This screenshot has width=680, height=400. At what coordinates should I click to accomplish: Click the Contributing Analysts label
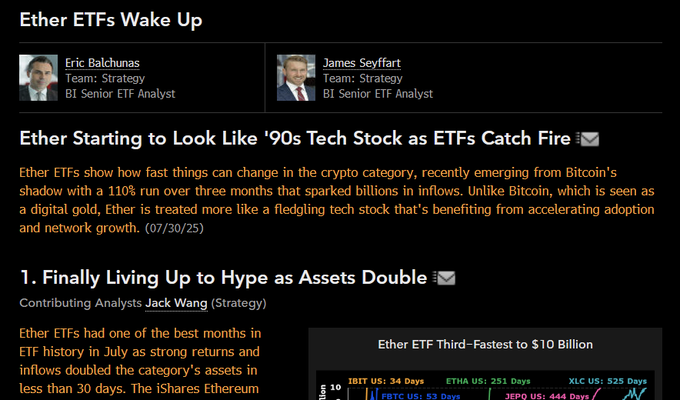(80, 303)
